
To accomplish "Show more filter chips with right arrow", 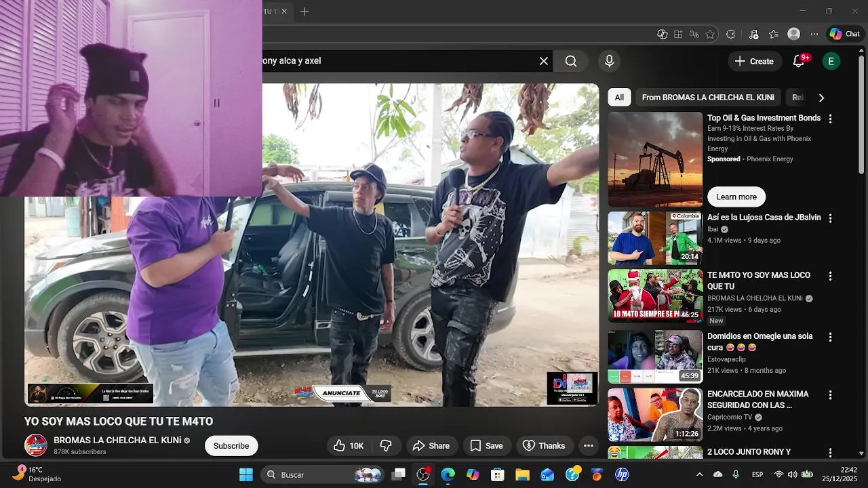I will pyautogui.click(x=821, y=98).
